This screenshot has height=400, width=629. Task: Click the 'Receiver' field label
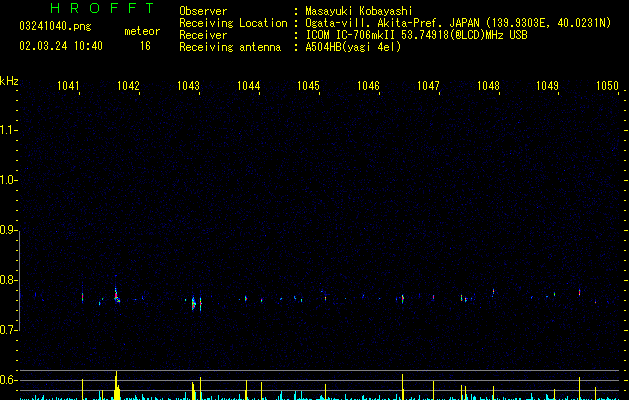[203, 35]
